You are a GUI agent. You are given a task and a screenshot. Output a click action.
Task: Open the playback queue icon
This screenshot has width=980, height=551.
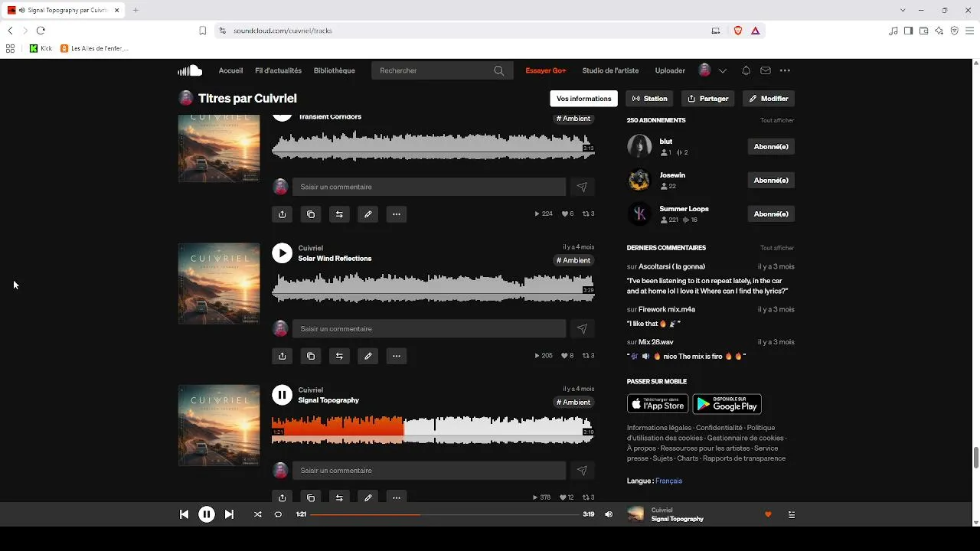pos(792,514)
